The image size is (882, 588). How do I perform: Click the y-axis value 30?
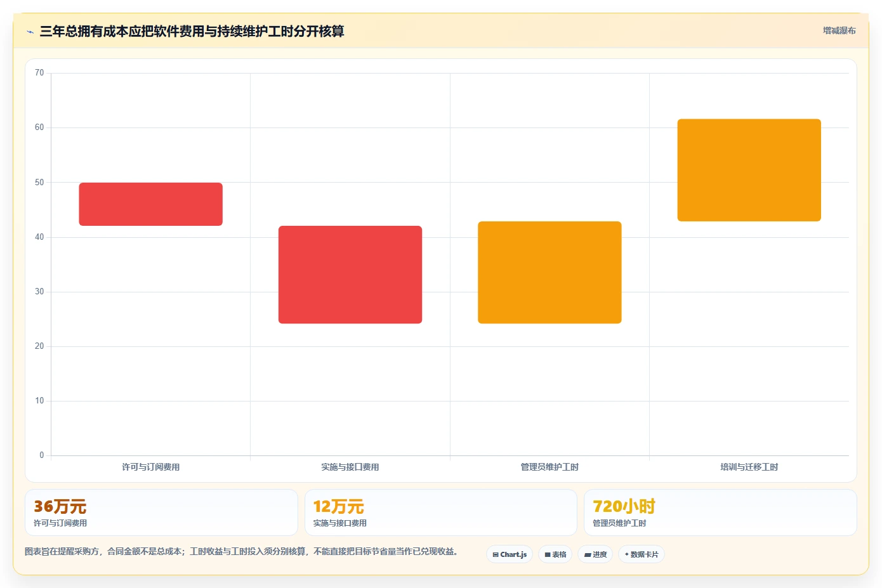pos(39,292)
